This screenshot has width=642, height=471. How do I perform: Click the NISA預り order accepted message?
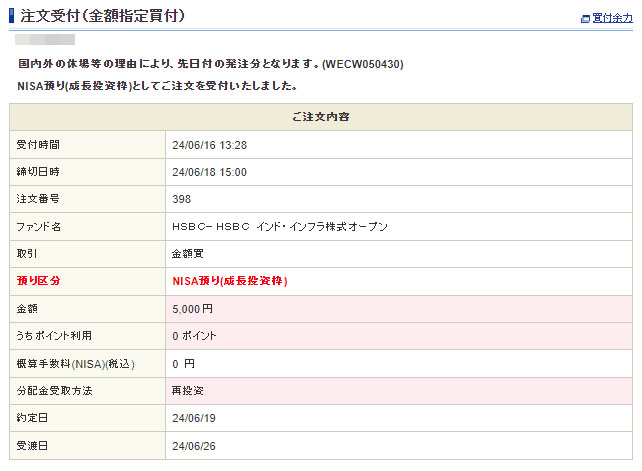(x=157, y=86)
